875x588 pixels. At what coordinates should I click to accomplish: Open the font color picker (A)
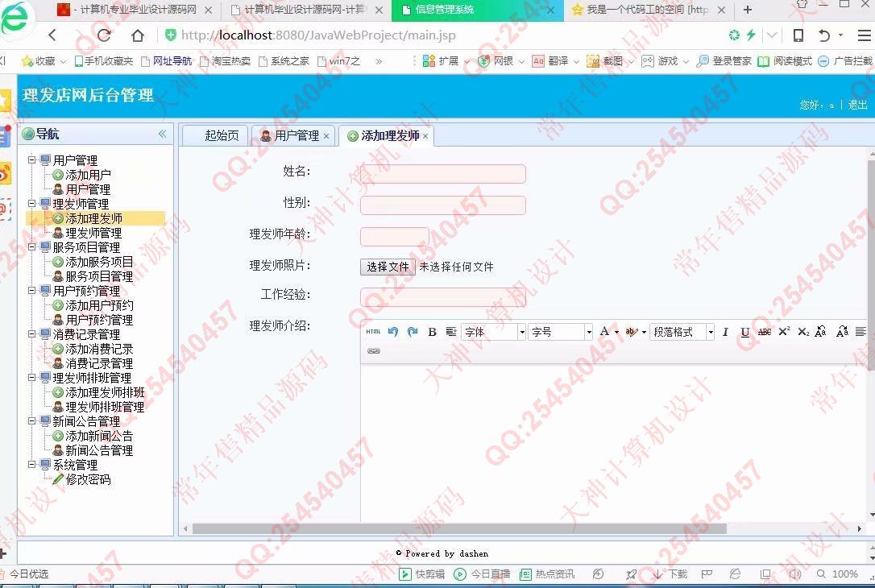(x=608, y=332)
